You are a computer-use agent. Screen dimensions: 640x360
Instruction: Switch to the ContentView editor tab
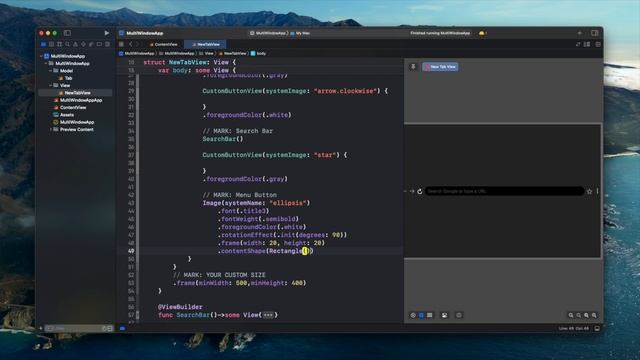[x=163, y=44]
